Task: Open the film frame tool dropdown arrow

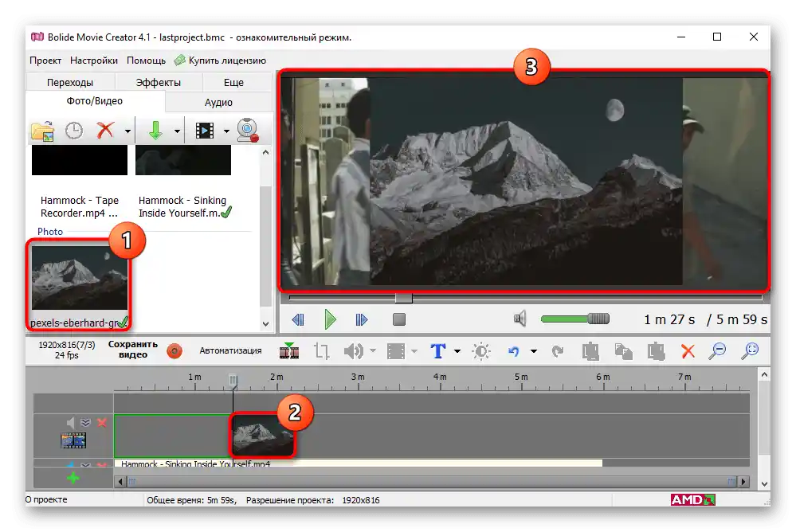Action: (414, 350)
